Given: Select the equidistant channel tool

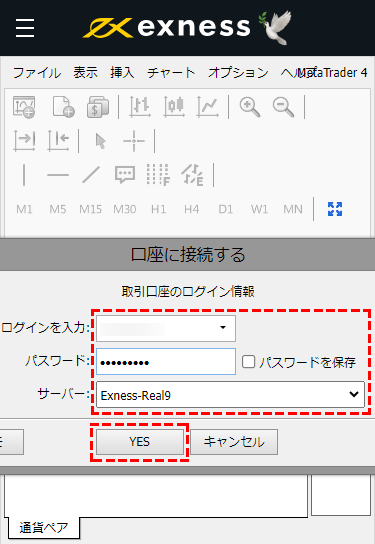Looking at the screenshot, I should click(x=192, y=175).
